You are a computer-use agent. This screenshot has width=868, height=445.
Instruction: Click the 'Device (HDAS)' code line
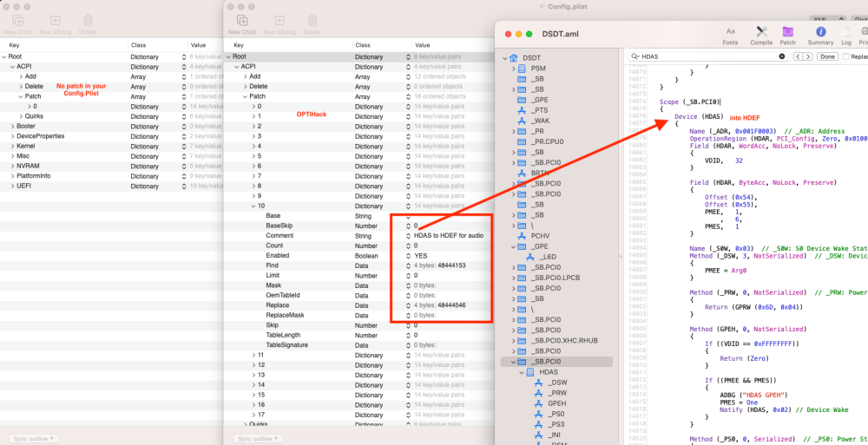pyautogui.click(x=699, y=117)
